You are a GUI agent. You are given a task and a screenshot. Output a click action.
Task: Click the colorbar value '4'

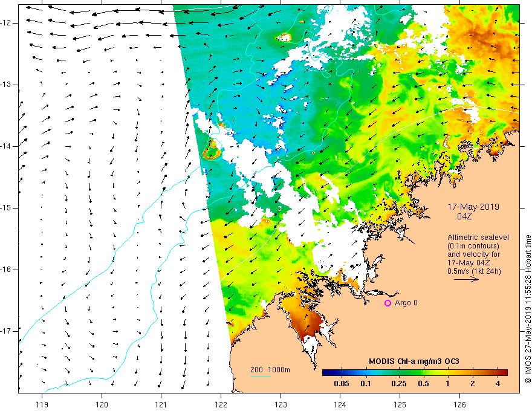pyautogui.click(x=498, y=384)
